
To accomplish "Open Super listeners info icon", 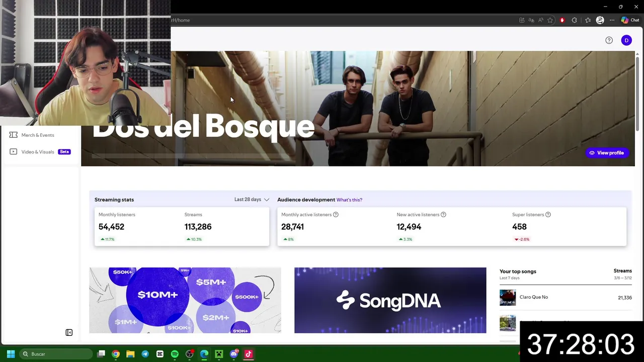I will tap(548, 215).
